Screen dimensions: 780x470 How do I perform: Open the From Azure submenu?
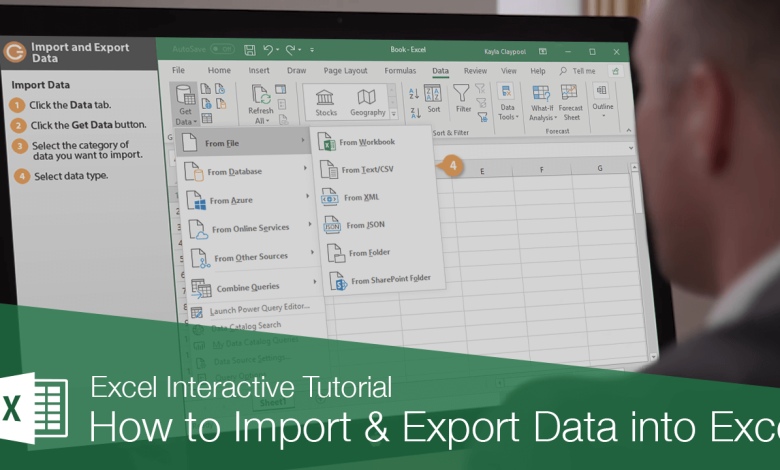(247, 200)
